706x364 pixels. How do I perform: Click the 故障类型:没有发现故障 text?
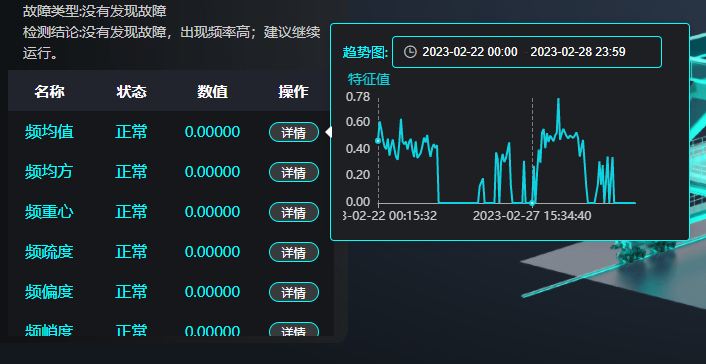(x=95, y=11)
